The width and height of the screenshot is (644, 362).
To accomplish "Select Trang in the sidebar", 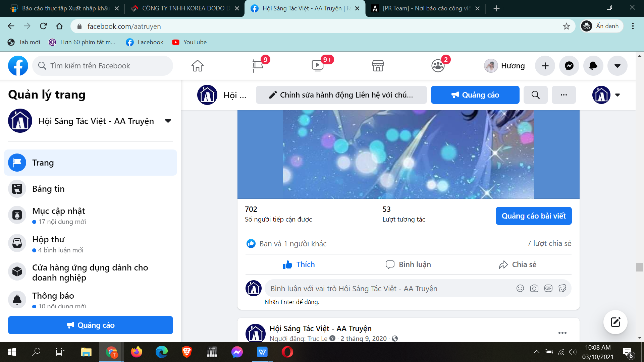I will (x=91, y=163).
